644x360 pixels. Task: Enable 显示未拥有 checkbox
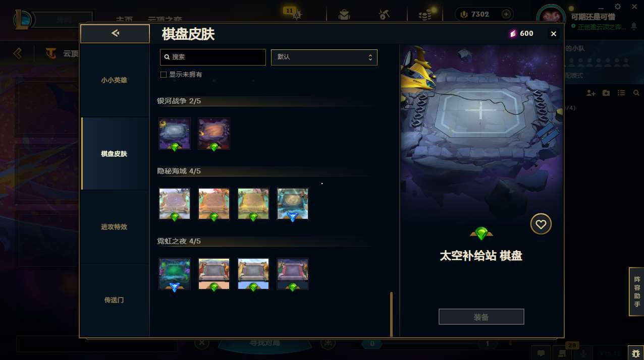164,75
